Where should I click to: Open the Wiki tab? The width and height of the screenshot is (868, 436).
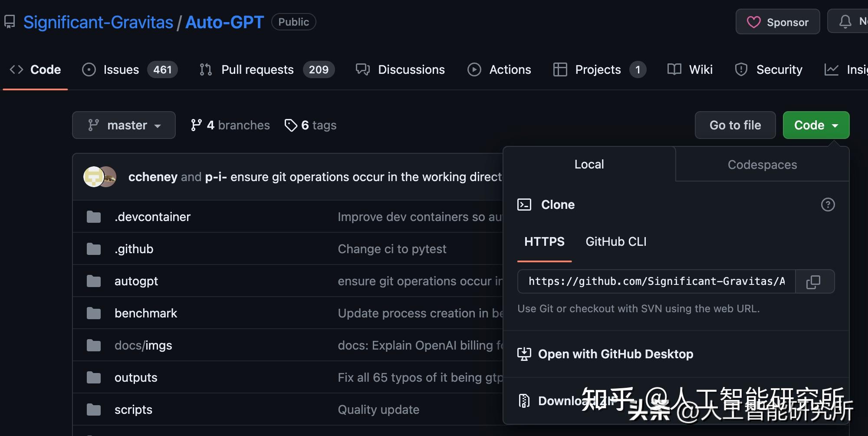[x=690, y=69]
